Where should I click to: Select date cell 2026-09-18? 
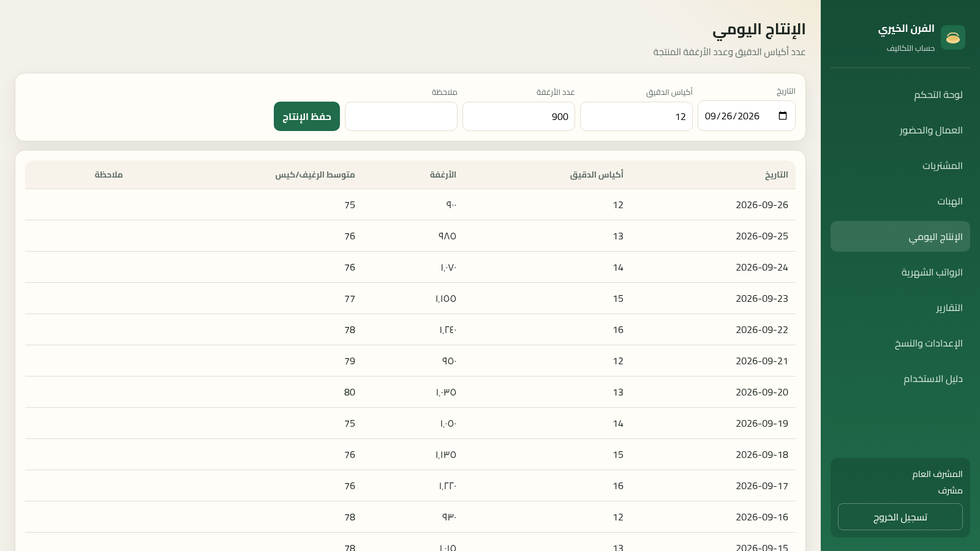pos(762,454)
